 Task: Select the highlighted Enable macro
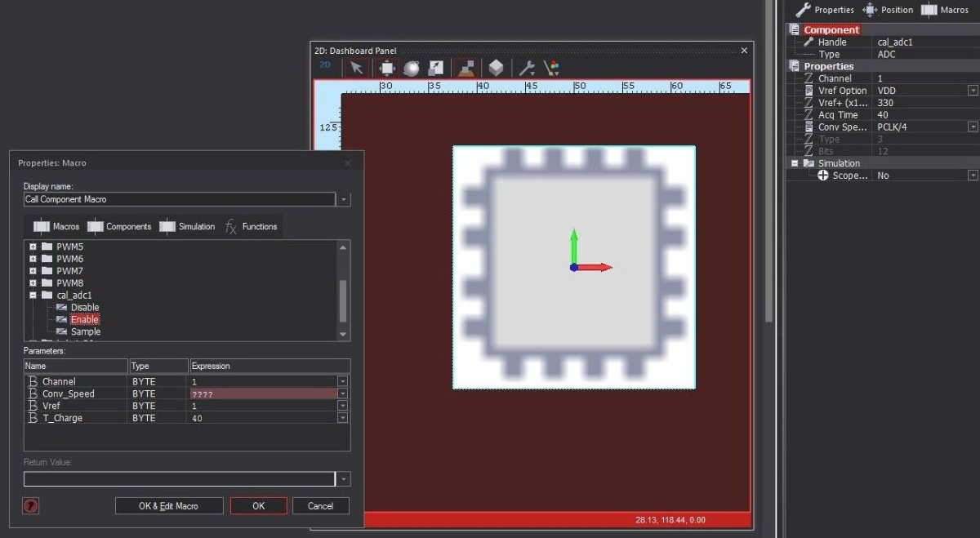tap(85, 320)
